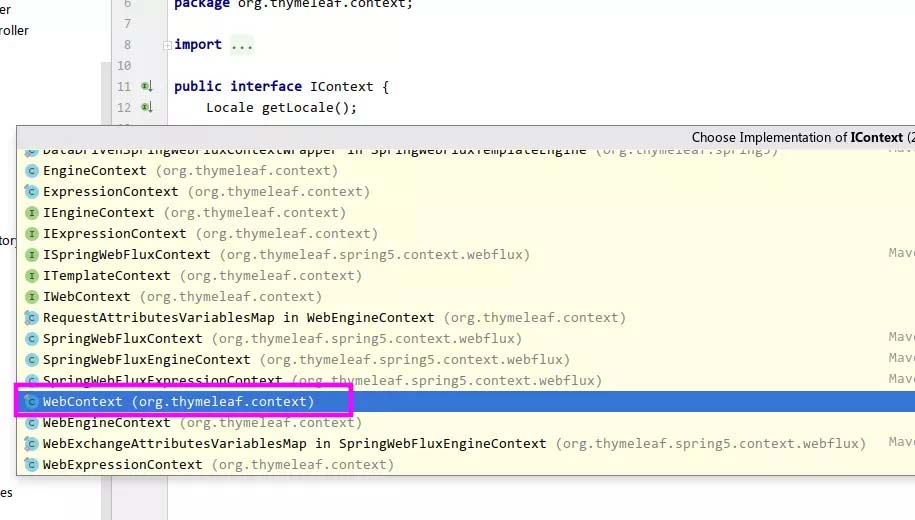Select ExpressionContext implementation

click(x=466, y=192)
